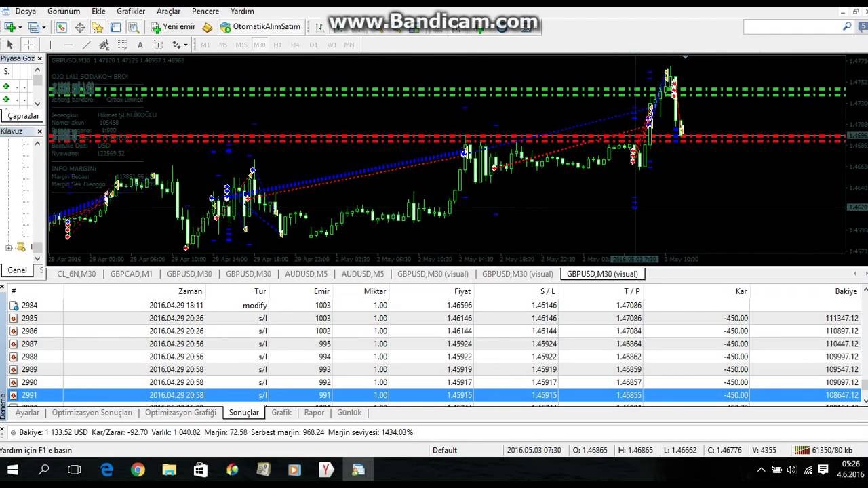The image size is (868, 488).
Task: Switch to the H4 timeframe
Action: (295, 45)
